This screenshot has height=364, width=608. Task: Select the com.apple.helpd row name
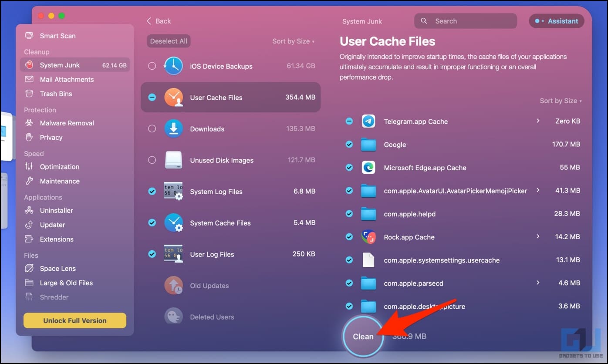click(410, 214)
